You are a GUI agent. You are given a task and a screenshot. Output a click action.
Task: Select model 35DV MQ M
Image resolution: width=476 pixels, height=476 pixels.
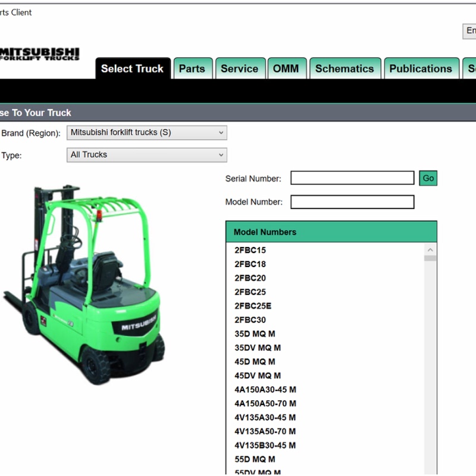(x=258, y=348)
